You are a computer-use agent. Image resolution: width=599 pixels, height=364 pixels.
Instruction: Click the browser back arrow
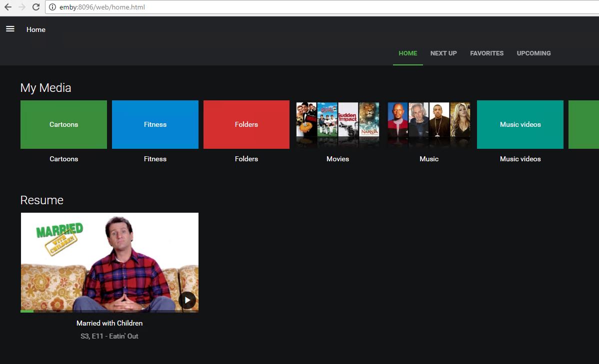coord(8,7)
